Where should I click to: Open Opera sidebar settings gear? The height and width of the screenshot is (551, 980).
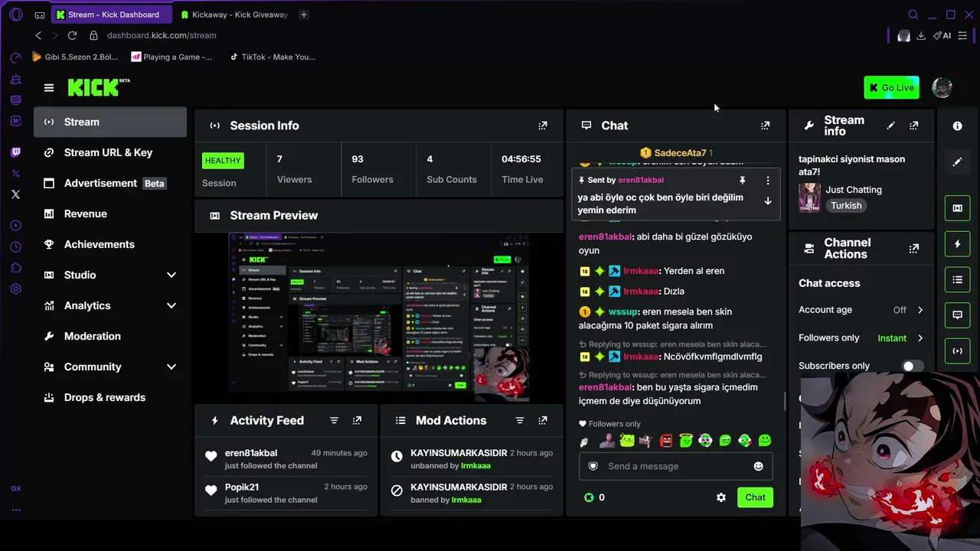click(x=16, y=289)
